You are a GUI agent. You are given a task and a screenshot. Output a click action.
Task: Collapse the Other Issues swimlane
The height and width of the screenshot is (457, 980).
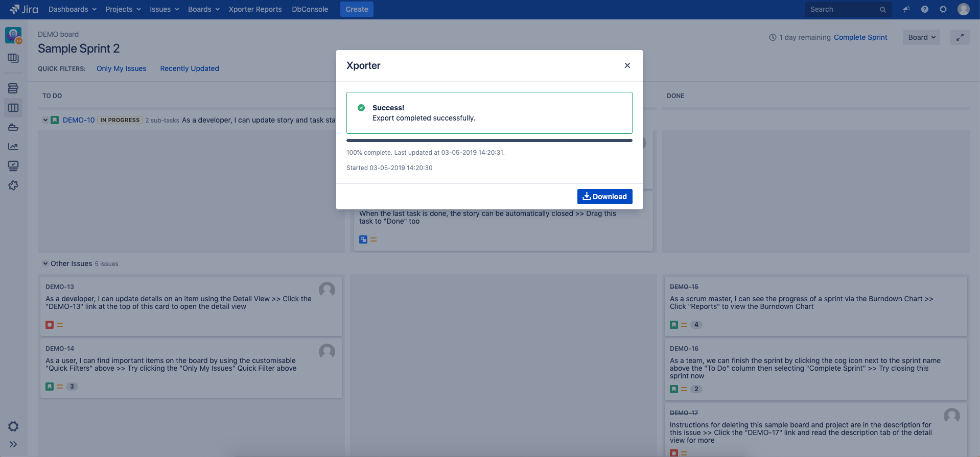click(45, 263)
